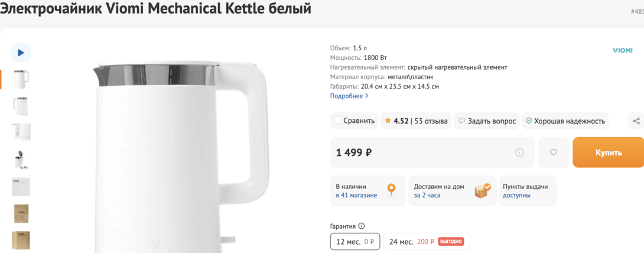Play the product video thumbnail
The height and width of the screenshot is (253, 644).
point(21,53)
